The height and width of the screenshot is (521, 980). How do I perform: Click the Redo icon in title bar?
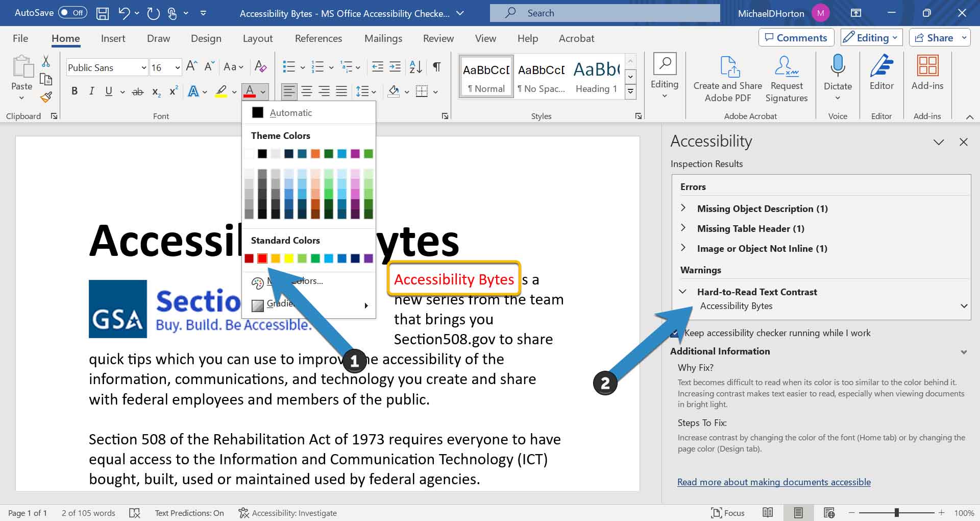tap(153, 13)
